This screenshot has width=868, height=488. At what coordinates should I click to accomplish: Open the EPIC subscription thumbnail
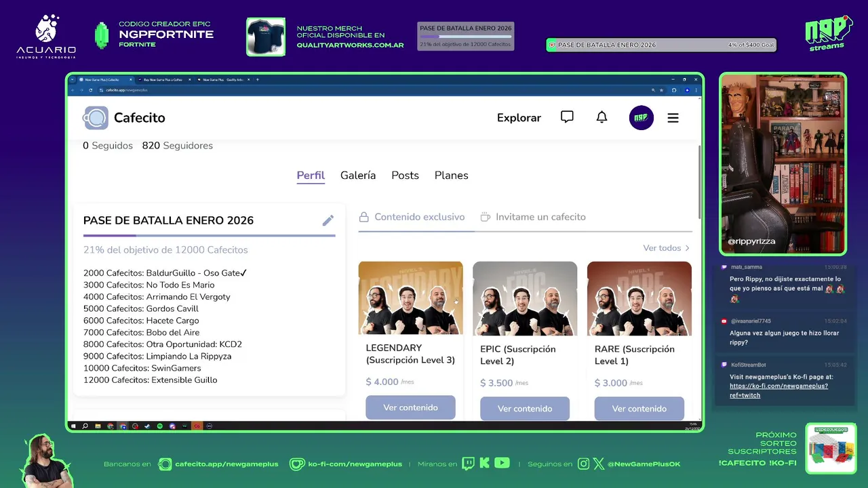(525, 298)
